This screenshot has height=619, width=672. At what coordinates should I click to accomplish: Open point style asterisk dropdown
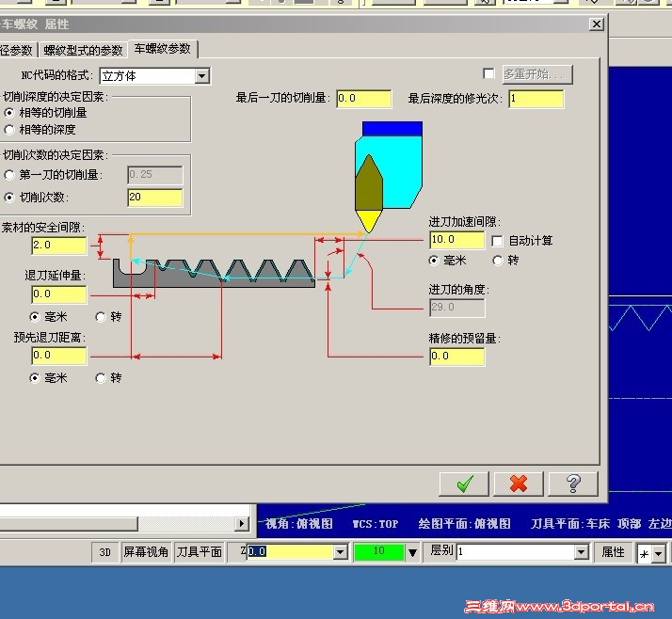(659, 554)
